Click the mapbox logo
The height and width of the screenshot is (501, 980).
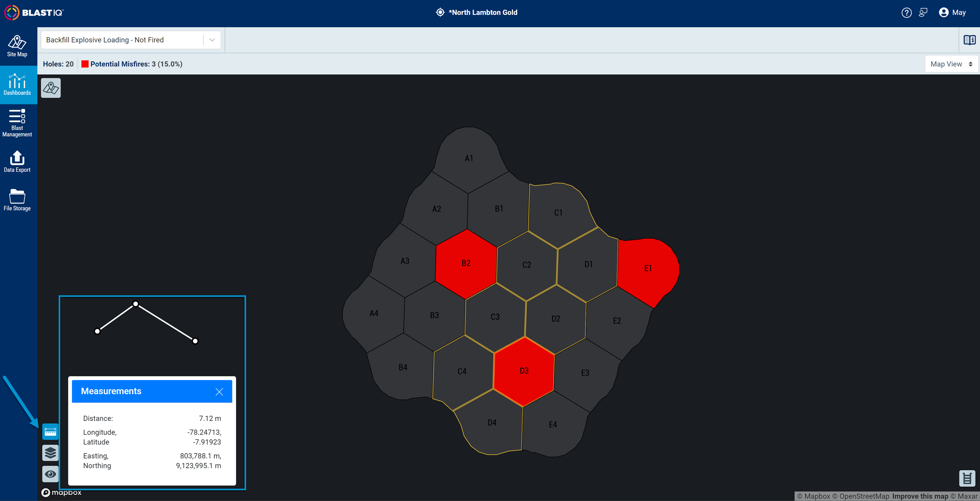click(61, 493)
